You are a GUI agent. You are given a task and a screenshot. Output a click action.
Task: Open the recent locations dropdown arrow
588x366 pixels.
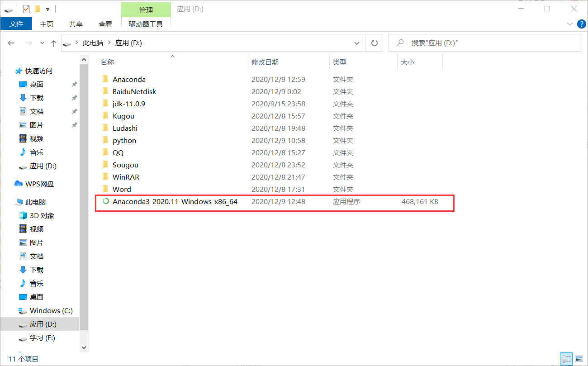click(x=42, y=43)
